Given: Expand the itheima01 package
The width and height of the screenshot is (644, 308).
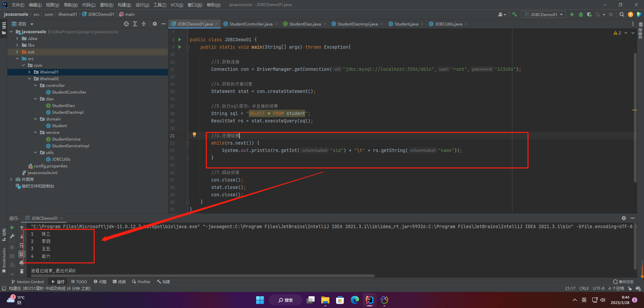Looking at the screenshot, I should [x=30, y=72].
